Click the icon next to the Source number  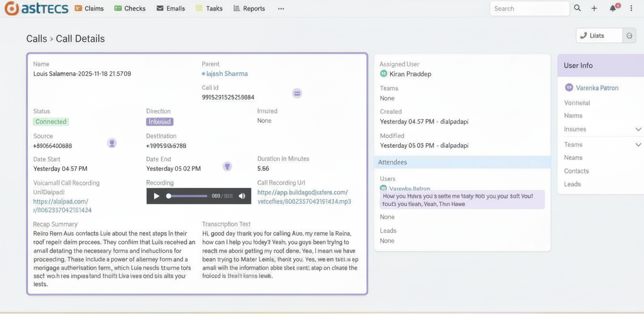coord(112,143)
